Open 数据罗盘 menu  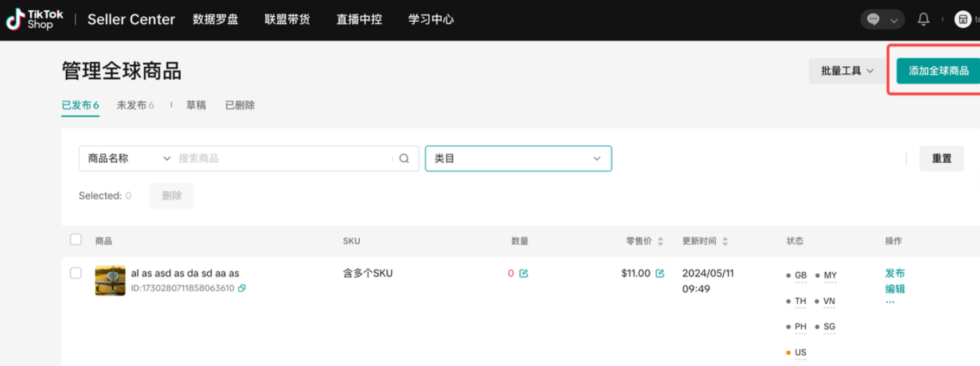tap(215, 20)
